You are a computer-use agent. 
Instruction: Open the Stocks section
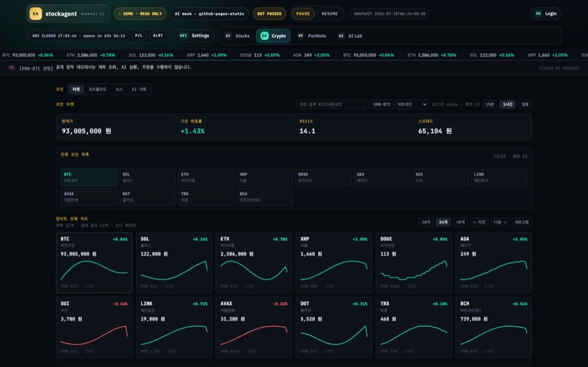[237, 36]
